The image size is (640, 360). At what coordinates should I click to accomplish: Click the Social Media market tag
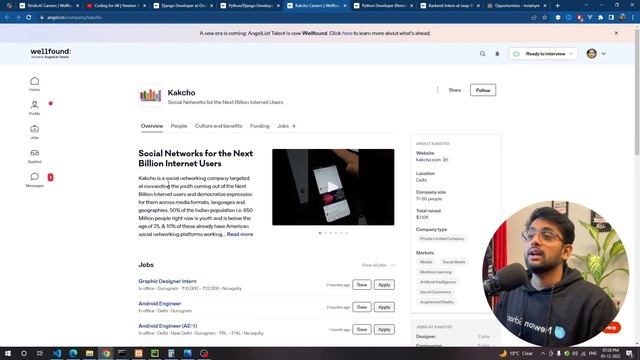point(454,262)
